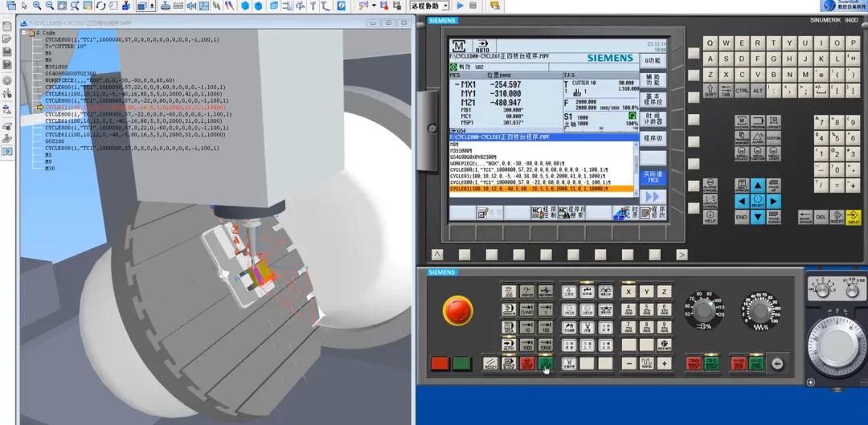Click the SELECT key between arrows
This screenshot has width=868, height=425.
pyautogui.click(x=758, y=201)
